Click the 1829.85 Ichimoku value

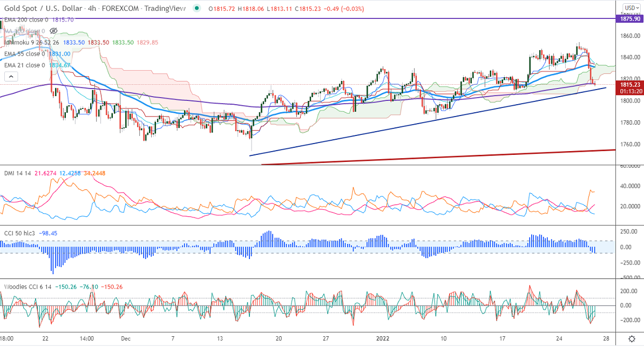tap(147, 42)
